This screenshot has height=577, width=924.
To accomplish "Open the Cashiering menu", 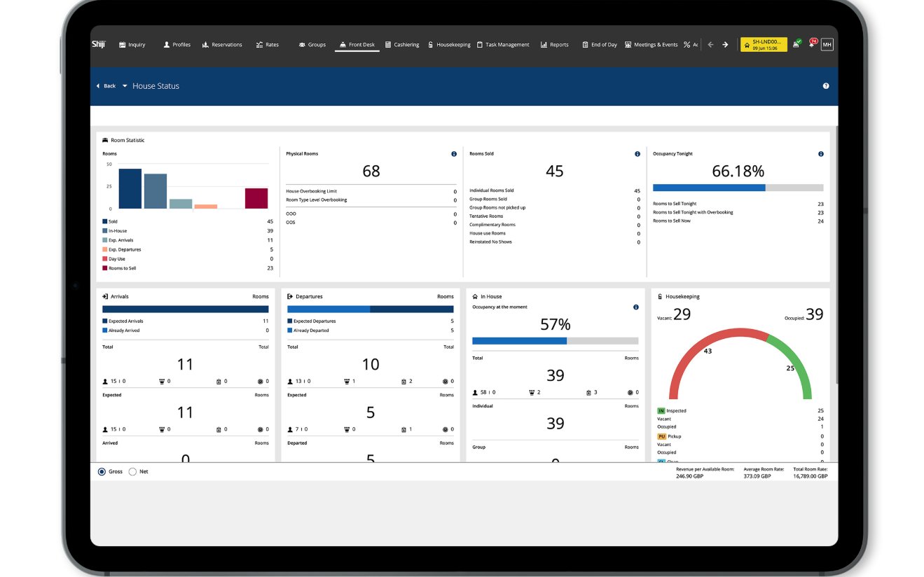I will pos(402,45).
